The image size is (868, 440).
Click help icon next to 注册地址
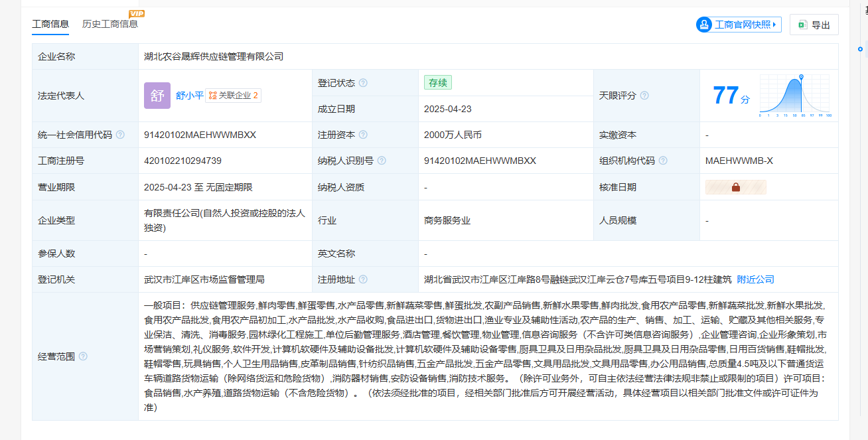tap(363, 279)
